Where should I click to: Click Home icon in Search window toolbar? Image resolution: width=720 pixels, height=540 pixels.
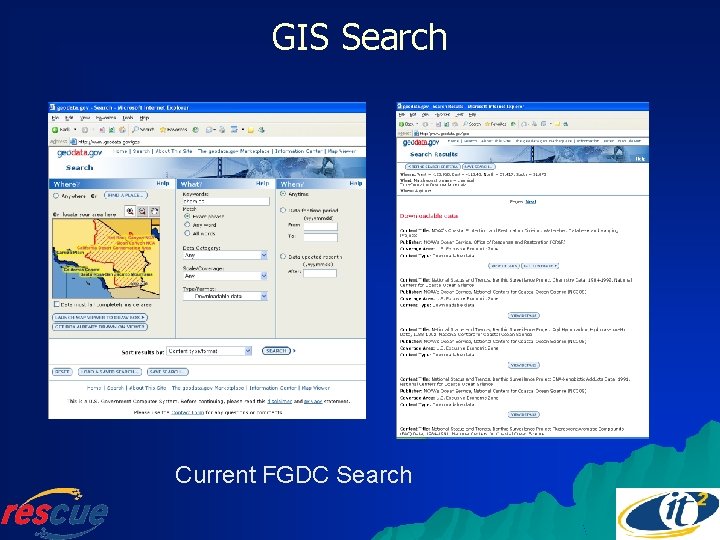(x=122, y=130)
